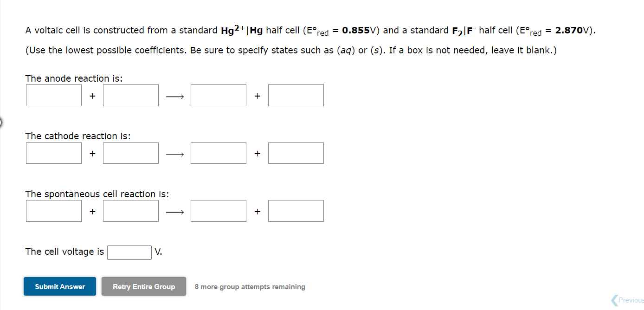Image resolution: width=644 pixels, height=310 pixels.
Task: Click the first anode reaction product box
Action: 219,96
